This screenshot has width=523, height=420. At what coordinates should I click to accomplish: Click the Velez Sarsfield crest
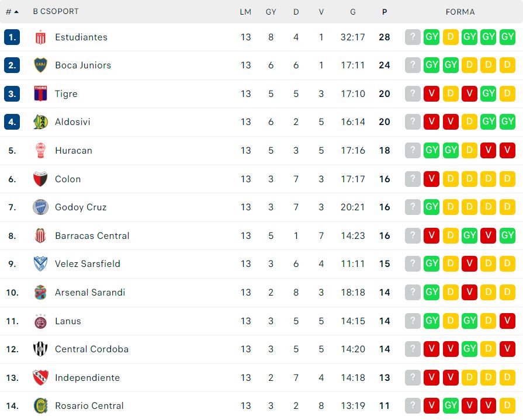pyautogui.click(x=40, y=264)
